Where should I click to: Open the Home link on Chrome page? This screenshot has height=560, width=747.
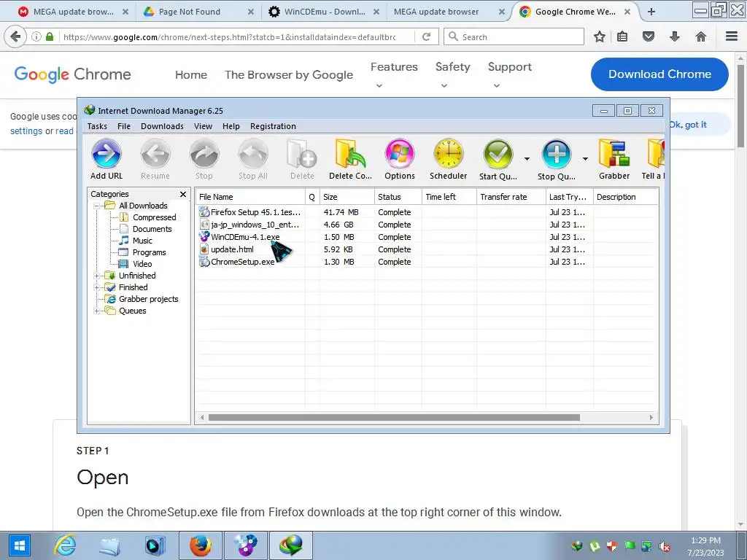pos(191,75)
